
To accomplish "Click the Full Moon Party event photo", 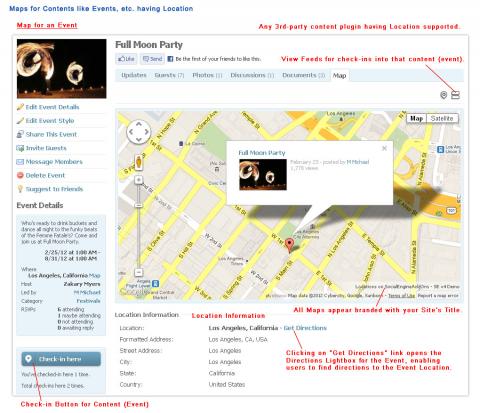I will point(62,69).
